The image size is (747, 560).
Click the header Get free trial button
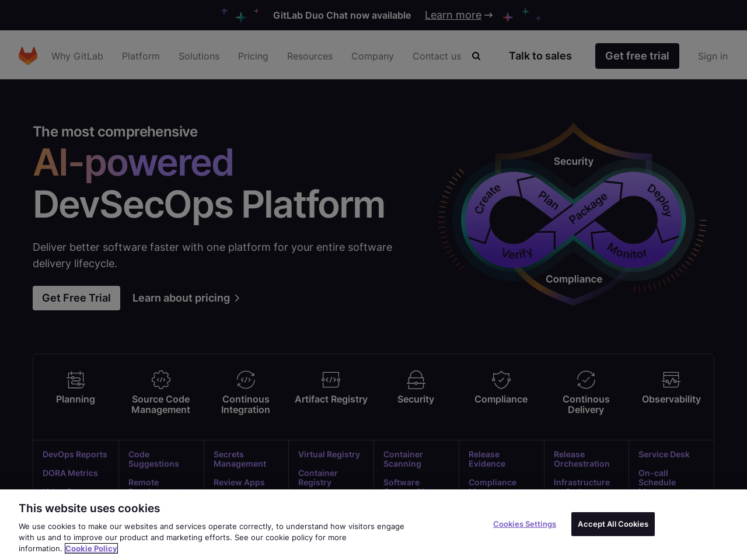[637, 56]
